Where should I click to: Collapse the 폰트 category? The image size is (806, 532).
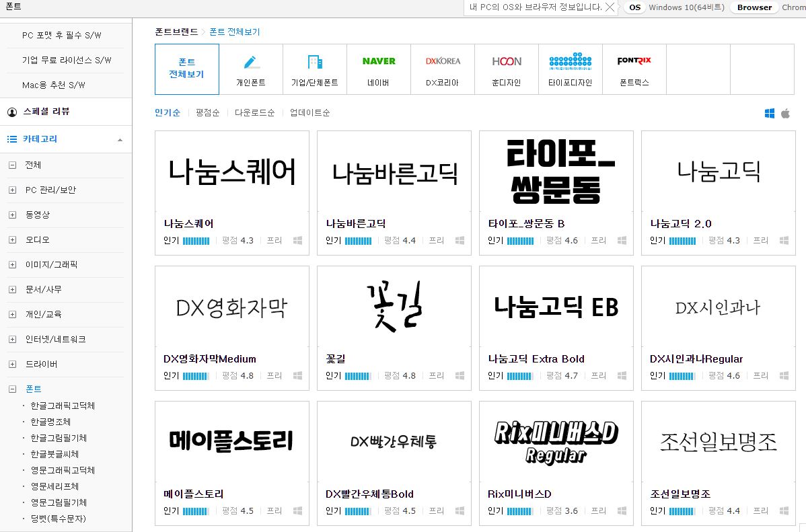click(12, 389)
